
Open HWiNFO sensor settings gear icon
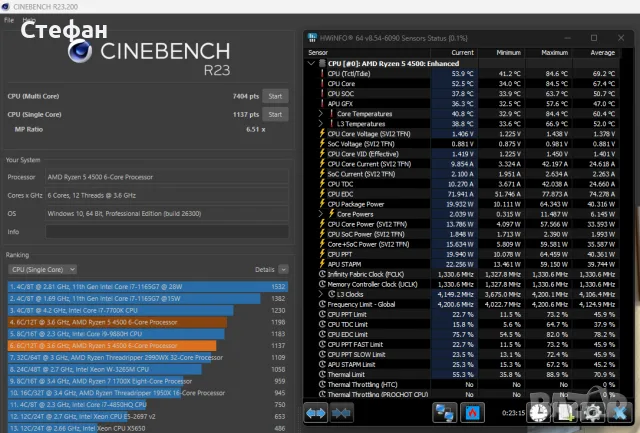(x=593, y=413)
